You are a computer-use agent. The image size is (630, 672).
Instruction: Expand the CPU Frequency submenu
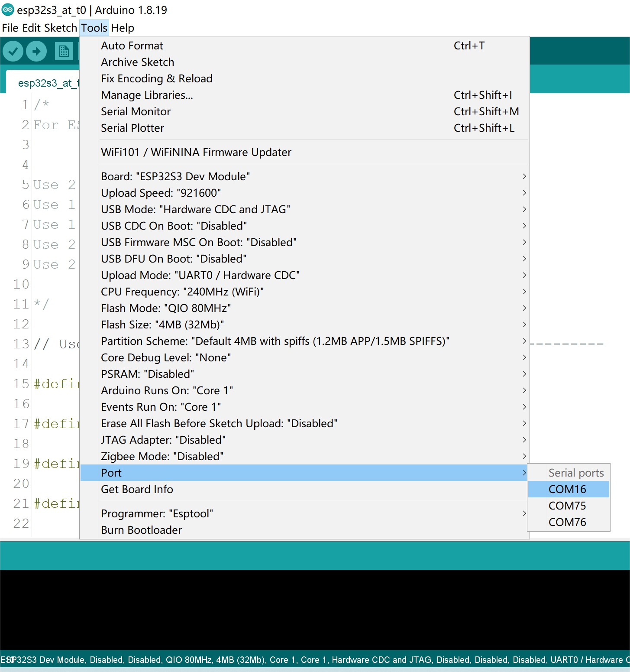(305, 292)
